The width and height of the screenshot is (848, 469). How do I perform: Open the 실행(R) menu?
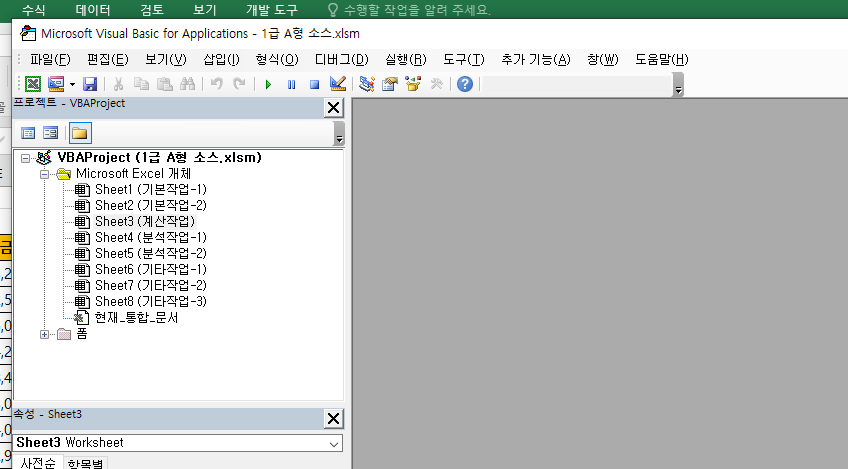[406, 60]
